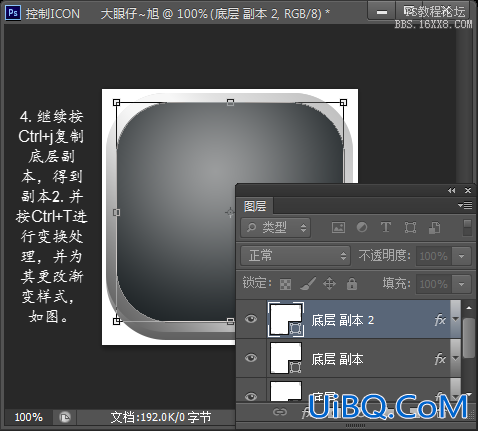Click the layers panel scrollbar thumb
Screen dimensions: 478x431
(x=469, y=338)
